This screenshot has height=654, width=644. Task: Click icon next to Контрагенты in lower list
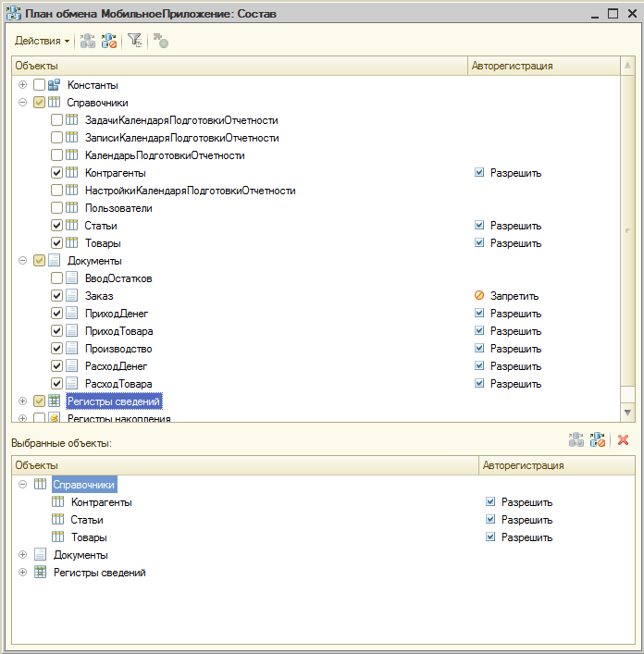(x=57, y=501)
